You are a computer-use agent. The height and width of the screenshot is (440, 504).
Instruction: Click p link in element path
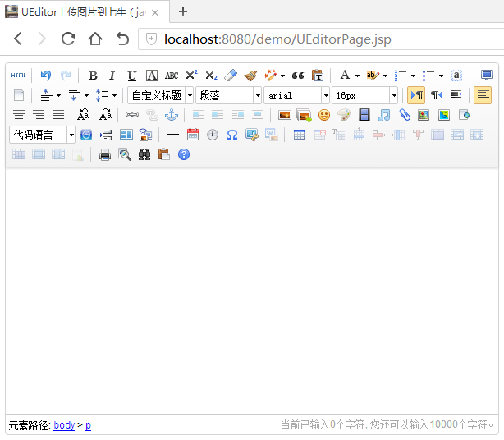click(x=88, y=426)
